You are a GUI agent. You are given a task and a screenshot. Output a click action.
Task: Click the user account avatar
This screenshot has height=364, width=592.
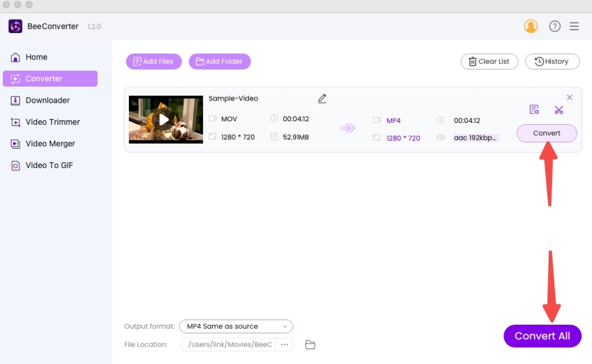coord(531,26)
